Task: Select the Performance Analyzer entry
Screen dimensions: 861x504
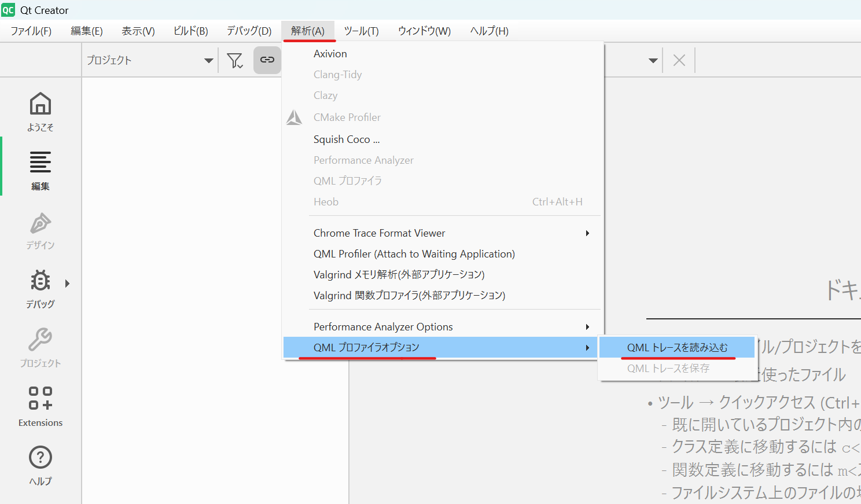Action: click(442, 160)
